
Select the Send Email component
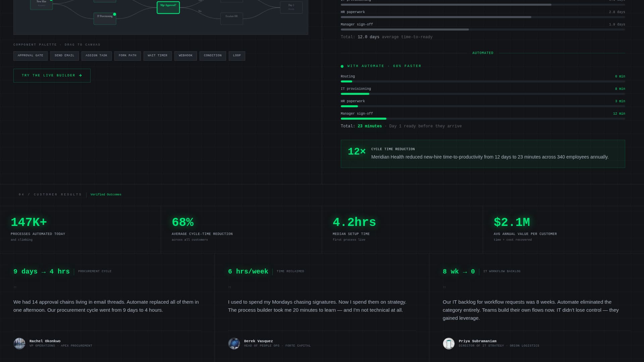[x=64, y=56]
